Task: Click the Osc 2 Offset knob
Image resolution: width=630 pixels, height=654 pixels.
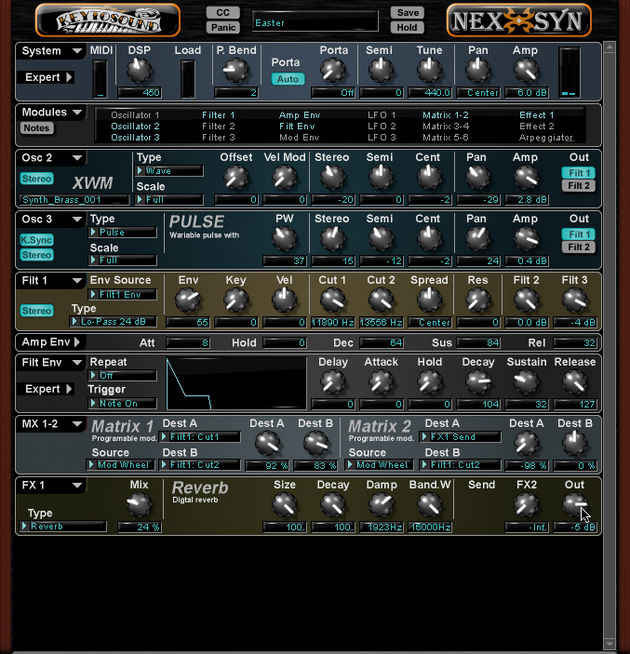Action: [x=236, y=177]
